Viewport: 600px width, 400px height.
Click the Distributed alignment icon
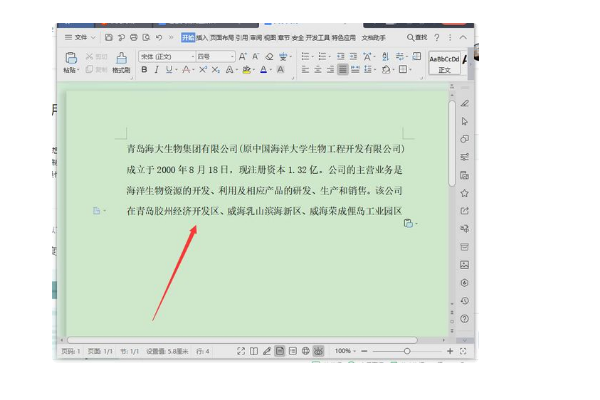click(355, 69)
